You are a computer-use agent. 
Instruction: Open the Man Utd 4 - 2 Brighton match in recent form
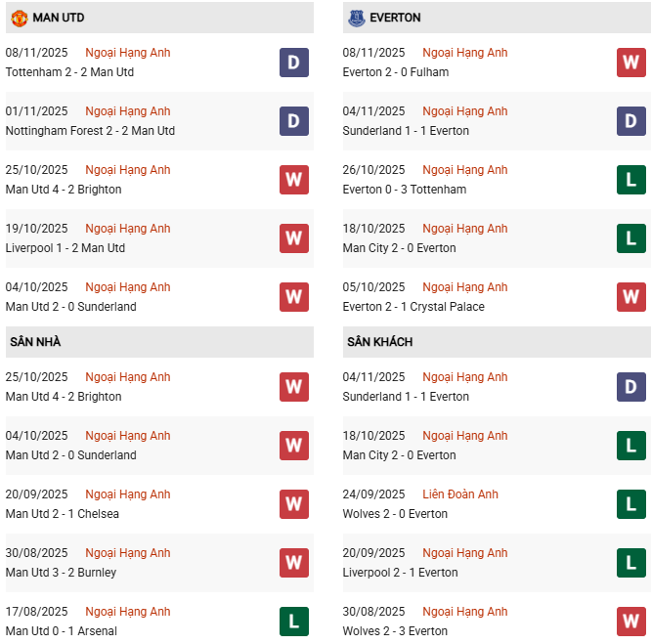pyautogui.click(x=64, y=190)
